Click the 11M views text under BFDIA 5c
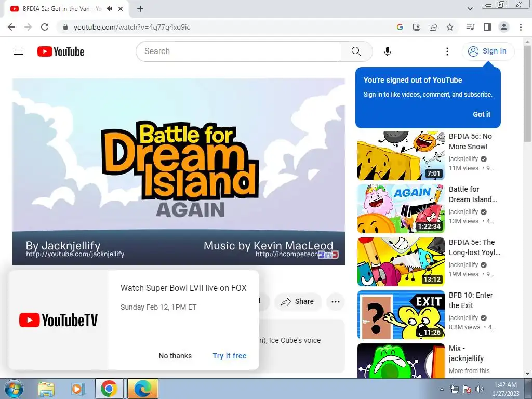Screen dimensions: 532x399 (x=463, y=168)
